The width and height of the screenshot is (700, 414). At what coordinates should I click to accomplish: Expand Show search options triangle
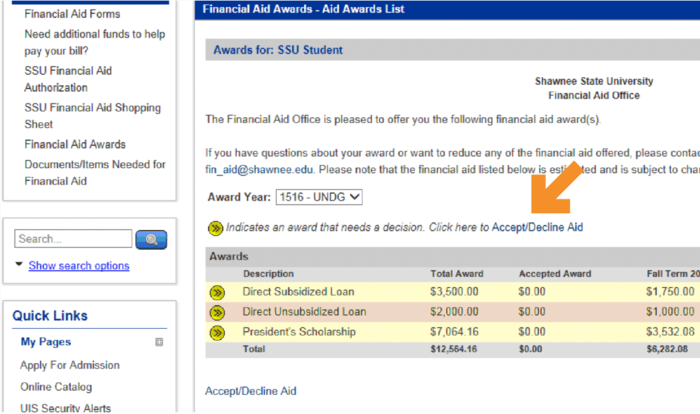point(20,265)
